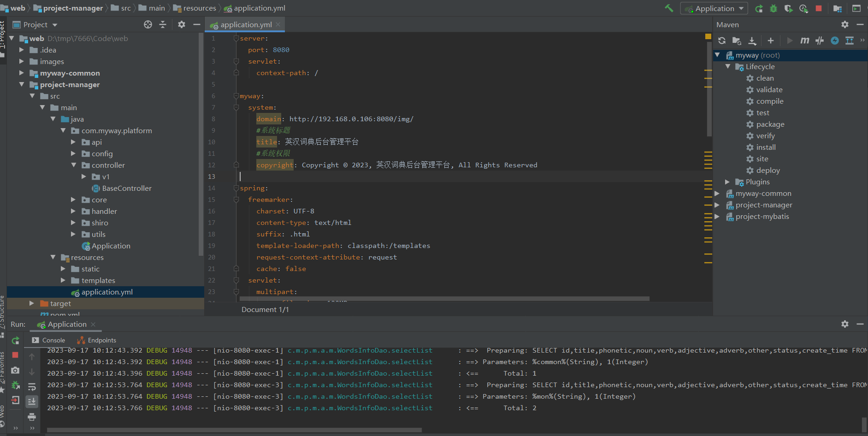Select the Maven install lifecycle goal

761,147
